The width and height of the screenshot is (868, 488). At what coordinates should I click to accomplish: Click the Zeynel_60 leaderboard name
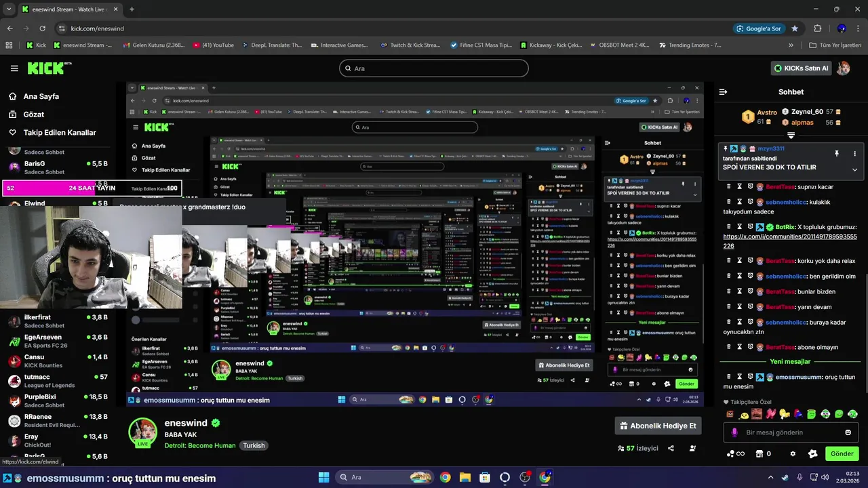point(808,112)
